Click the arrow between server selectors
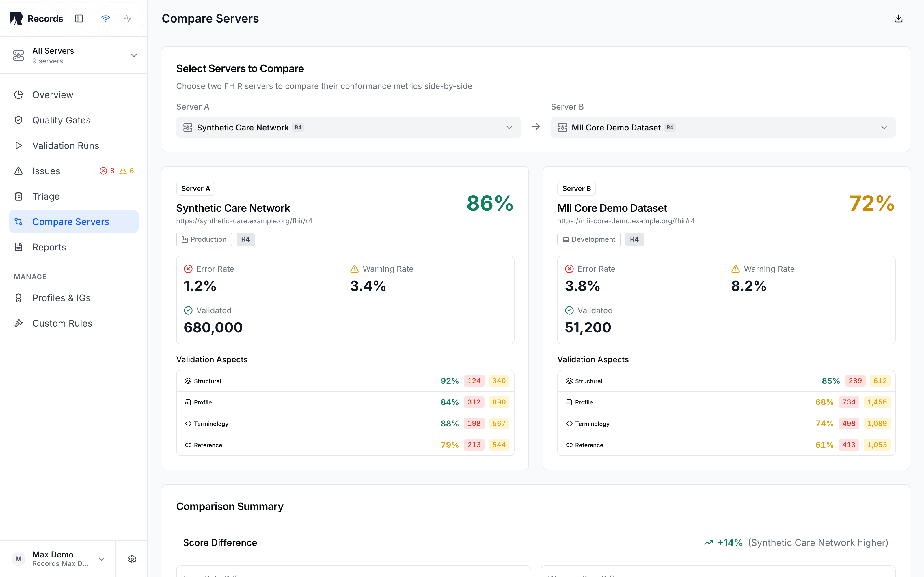Screen dimensions: 924x577 coord(536,127)
